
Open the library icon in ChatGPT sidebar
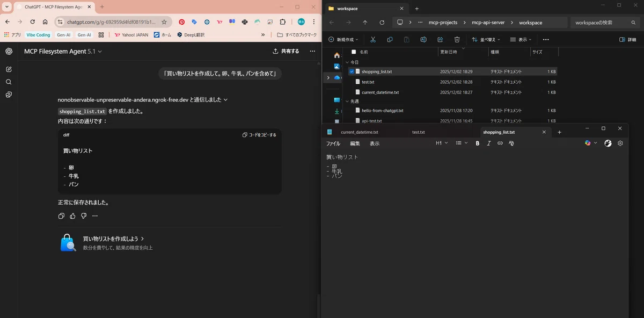[x=9, y=95]
